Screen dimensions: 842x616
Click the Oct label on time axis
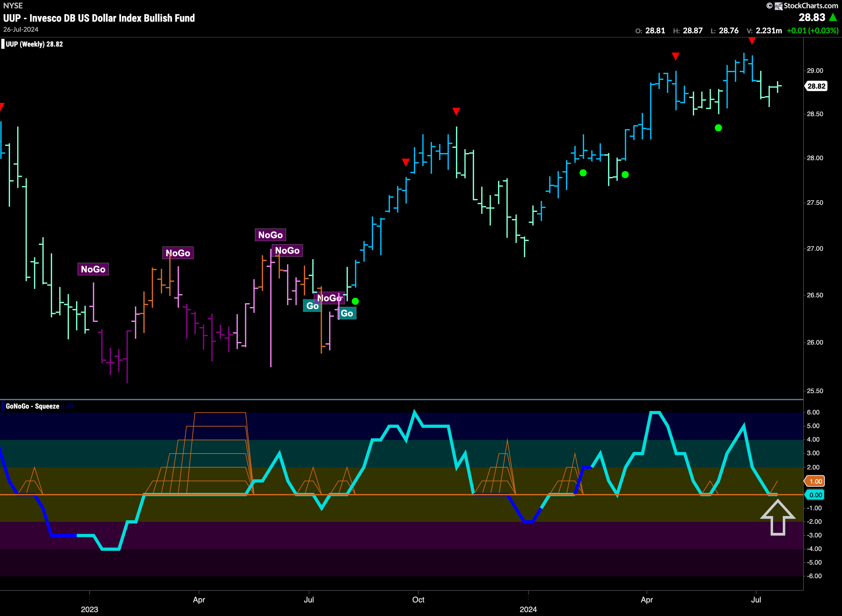(418, 599)
